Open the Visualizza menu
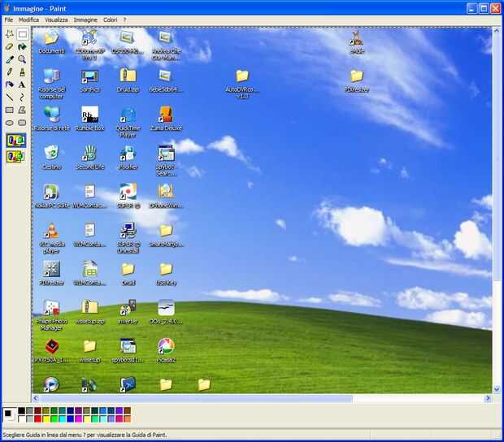 [x=56, y=20]
